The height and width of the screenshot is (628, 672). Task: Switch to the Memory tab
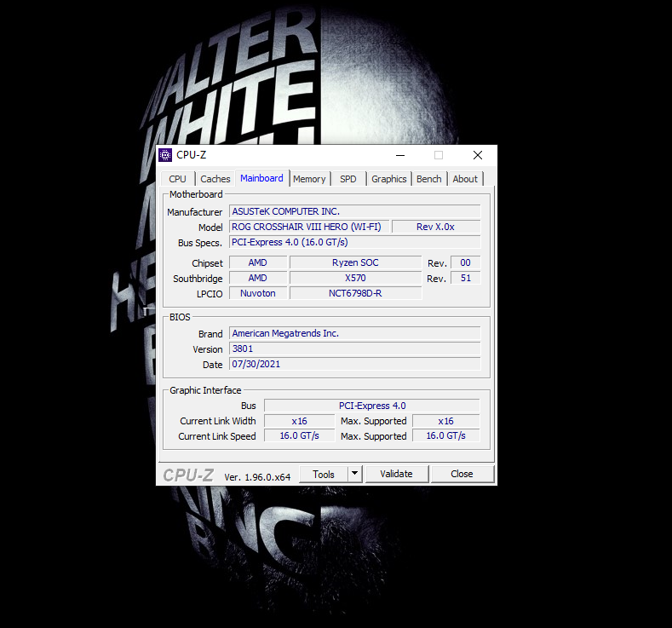click(309, 179)
